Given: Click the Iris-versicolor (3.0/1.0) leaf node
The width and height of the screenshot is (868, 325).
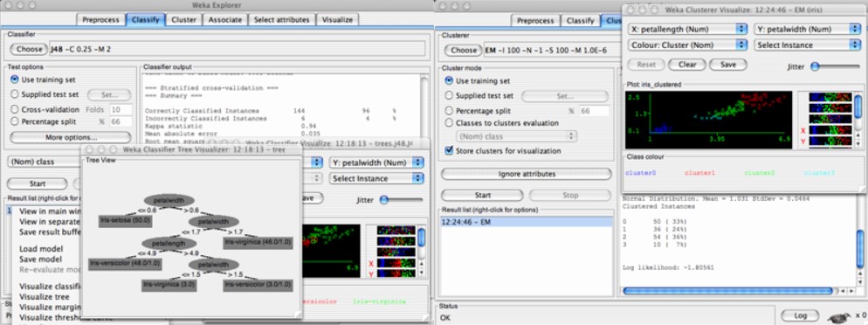Looking at the screenshot, I should [258, 285].
